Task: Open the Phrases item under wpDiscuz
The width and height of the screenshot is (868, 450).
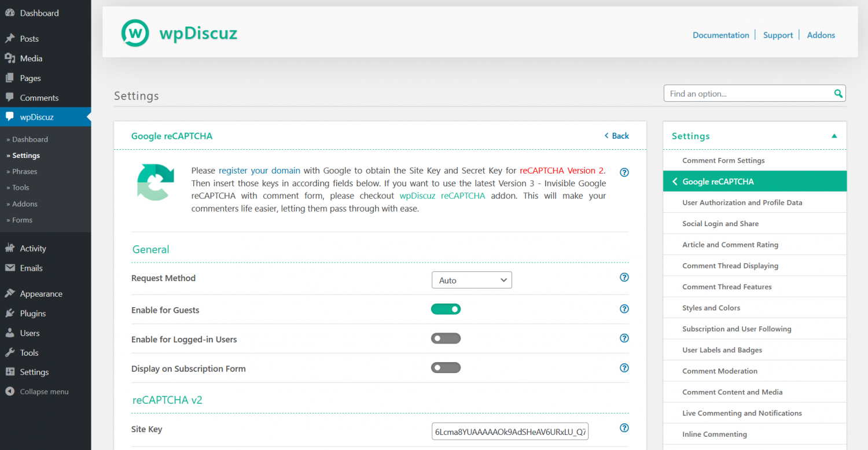Action: point(27,171)
